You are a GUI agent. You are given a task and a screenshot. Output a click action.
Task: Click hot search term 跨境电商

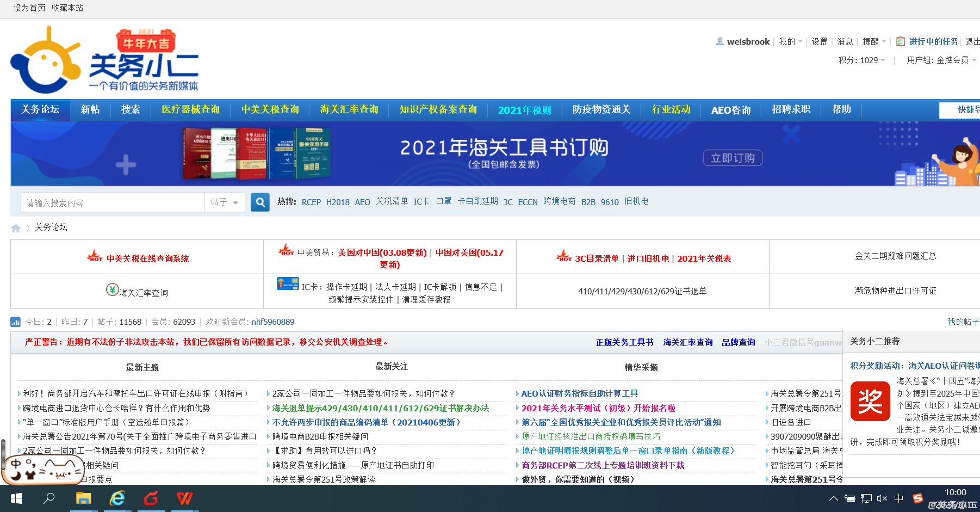[x=559, y=201]
